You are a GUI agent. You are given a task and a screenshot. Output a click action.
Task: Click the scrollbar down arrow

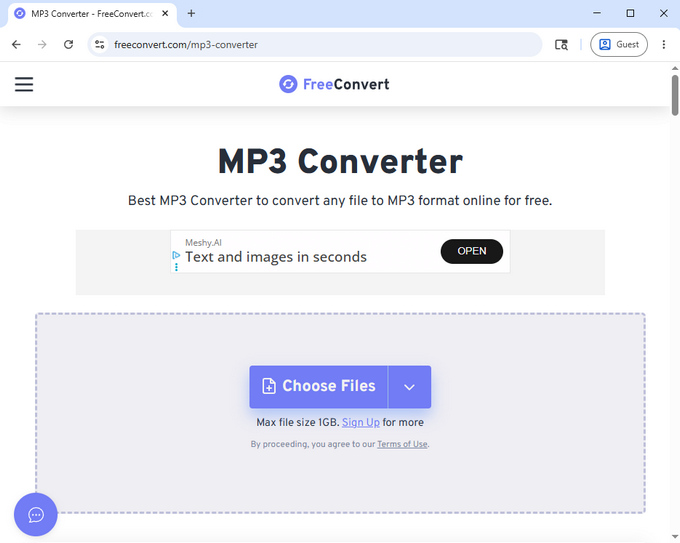pyautogui.click(x=675, y=538)
